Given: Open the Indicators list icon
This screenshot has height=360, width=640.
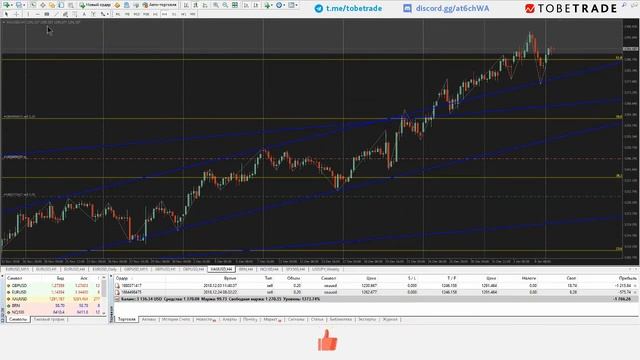Looking at the screenshot, I should tap(267, 5).
